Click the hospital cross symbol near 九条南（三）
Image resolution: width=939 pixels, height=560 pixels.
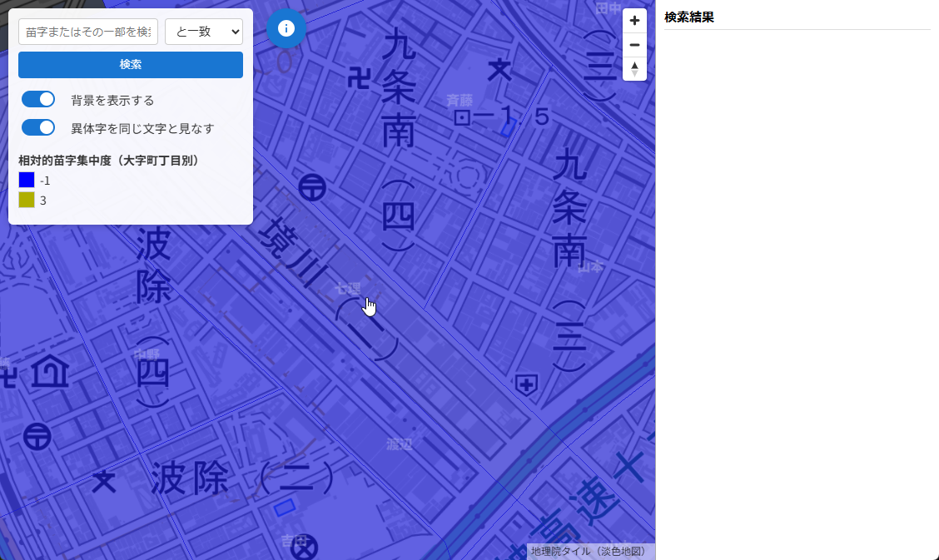(528, 384)
